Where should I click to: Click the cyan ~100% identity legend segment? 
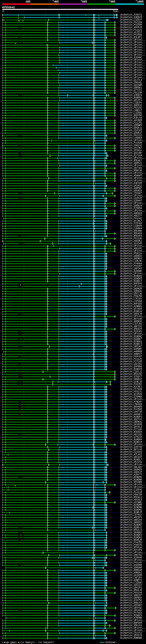click(x=130, y=4)
